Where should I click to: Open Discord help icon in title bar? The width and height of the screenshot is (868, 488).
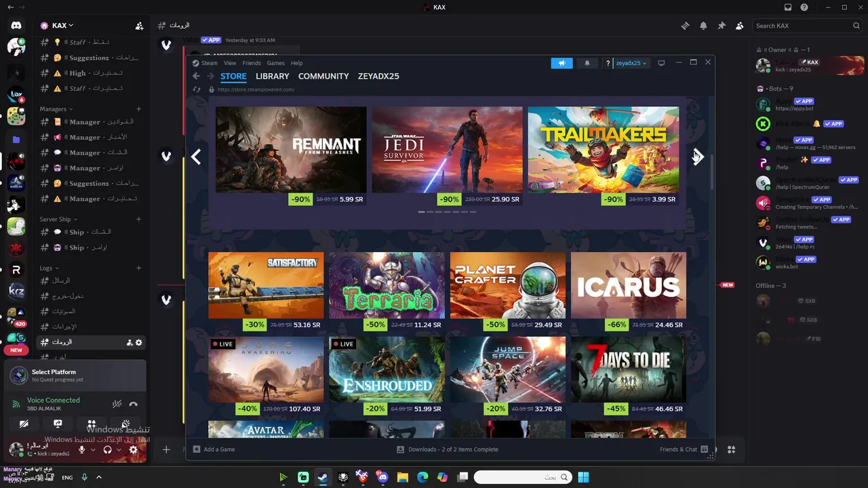(804, 7)
